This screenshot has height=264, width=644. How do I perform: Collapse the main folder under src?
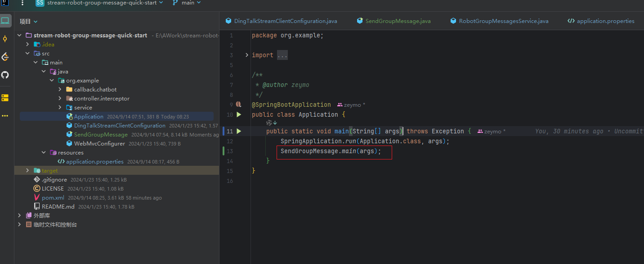[36, 63]
